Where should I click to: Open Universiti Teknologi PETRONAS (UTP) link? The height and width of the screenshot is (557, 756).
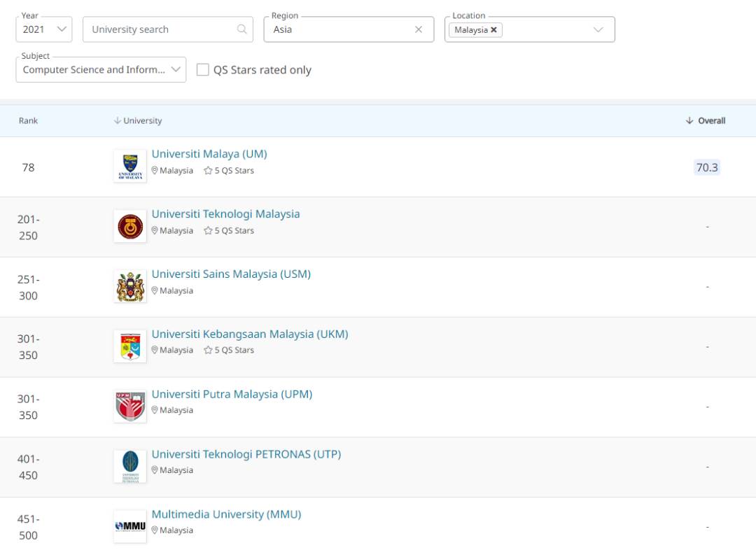point(246,454)
